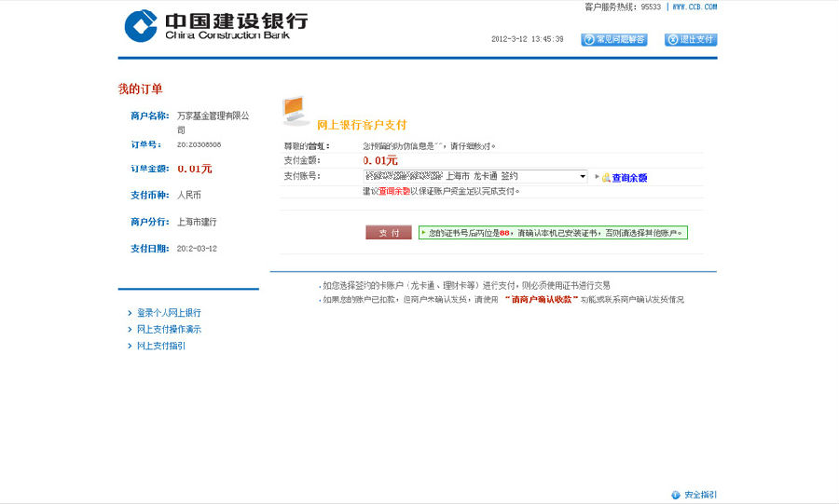
Task: Click the arrow bullet before 网上支付指引
Action: coord(130,346)
